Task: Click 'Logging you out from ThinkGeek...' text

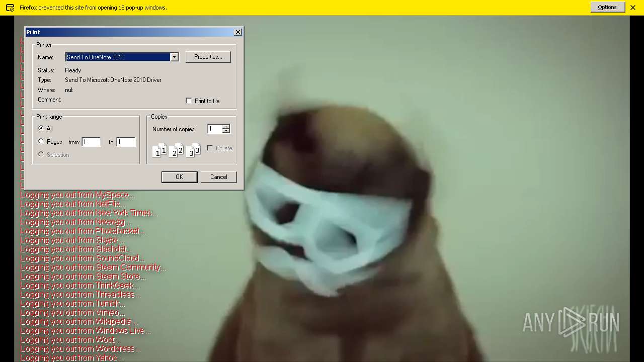Action: [x=80, y=286]
